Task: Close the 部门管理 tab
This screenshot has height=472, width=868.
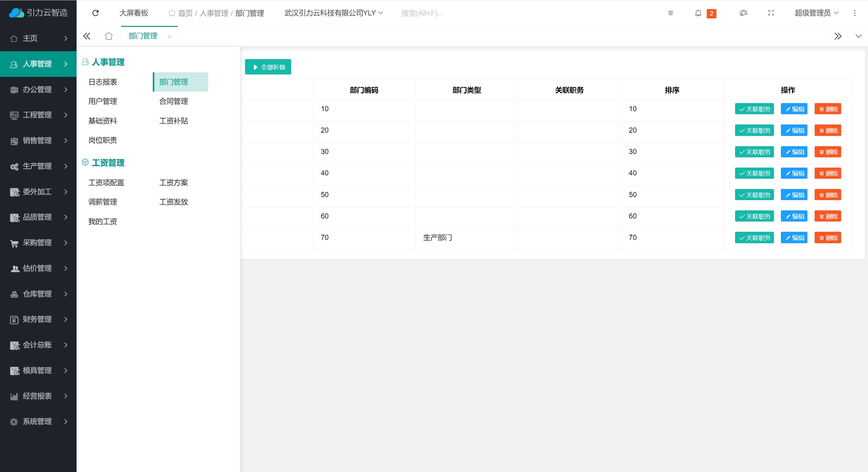Action: click(169, 36)
